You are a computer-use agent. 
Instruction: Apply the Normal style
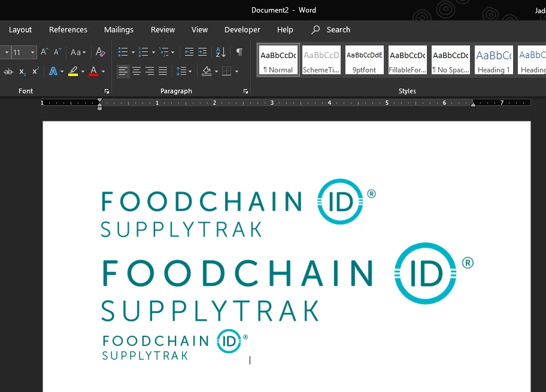(x=278, y=60)
